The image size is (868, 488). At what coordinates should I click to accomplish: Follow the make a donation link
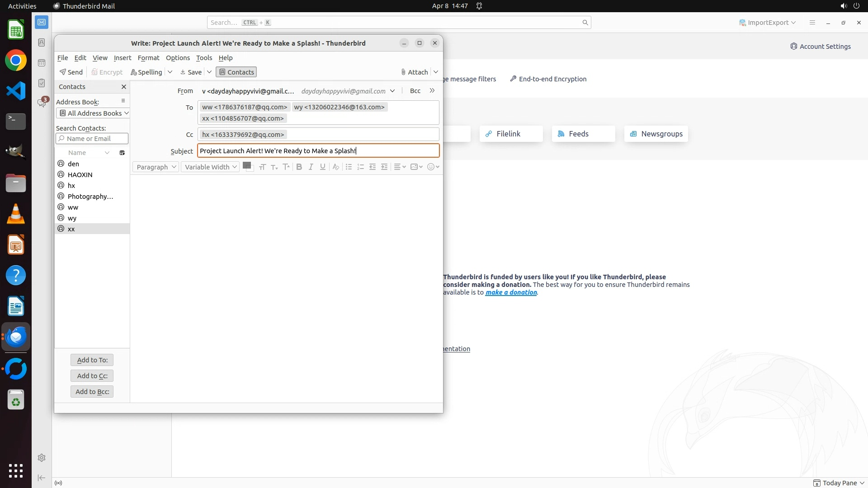pyautogui.click(x=511, y=292)
